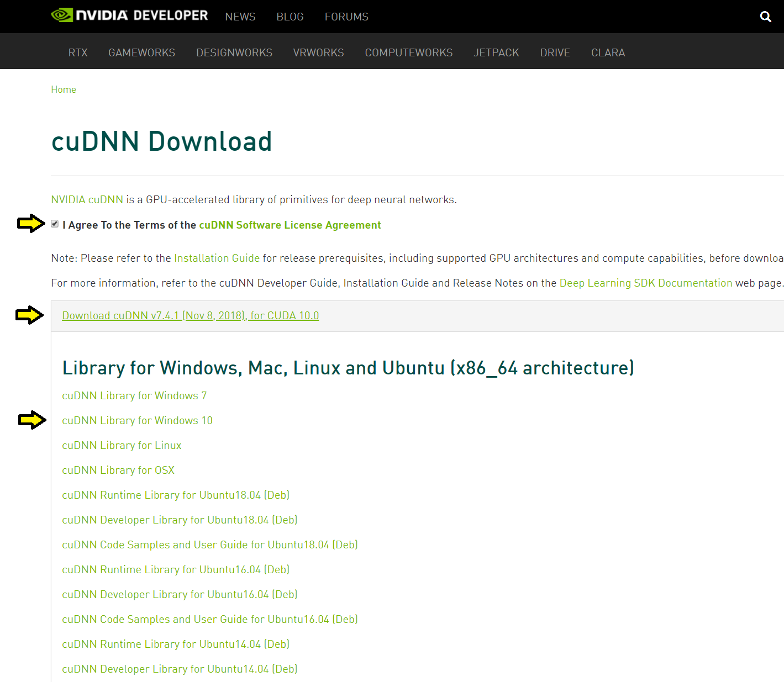Download cuDNN Library for OSX
The width and height of the screenshot is (784, 682).
(x=118, y=470)
